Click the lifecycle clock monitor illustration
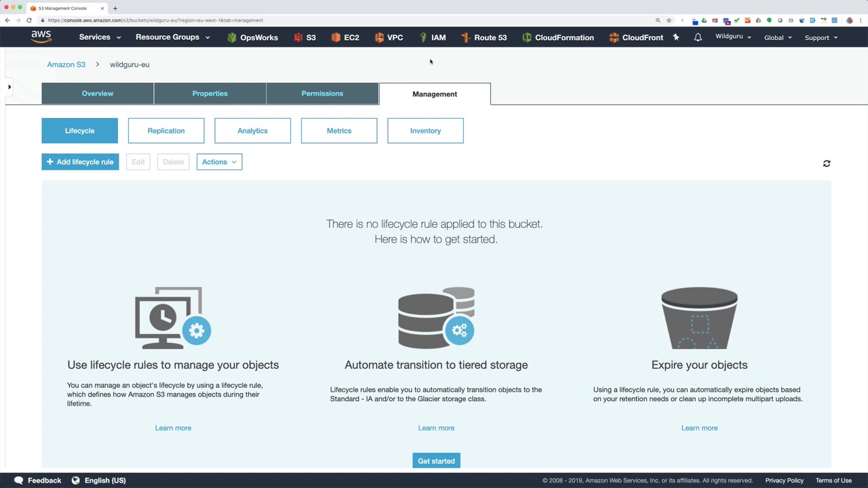Viewport: 868px width, 488px height. tap(173, 317)
